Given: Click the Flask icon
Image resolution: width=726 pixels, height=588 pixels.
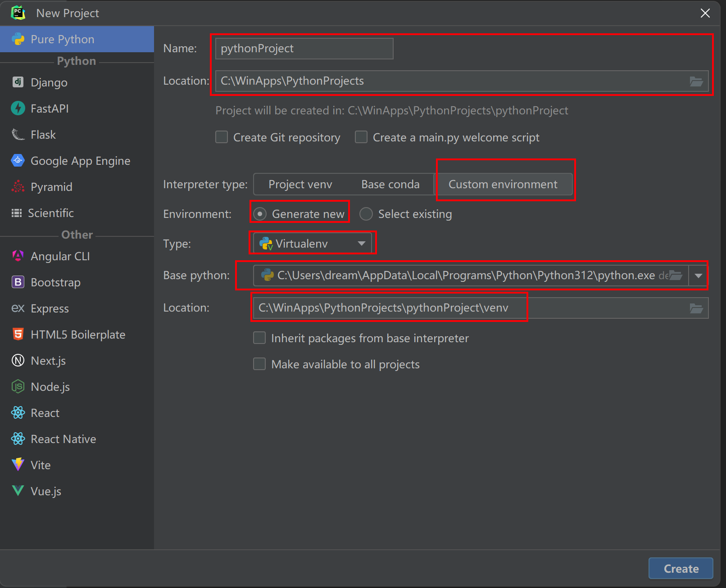Looking at the screenshot, I should (18, 134).
